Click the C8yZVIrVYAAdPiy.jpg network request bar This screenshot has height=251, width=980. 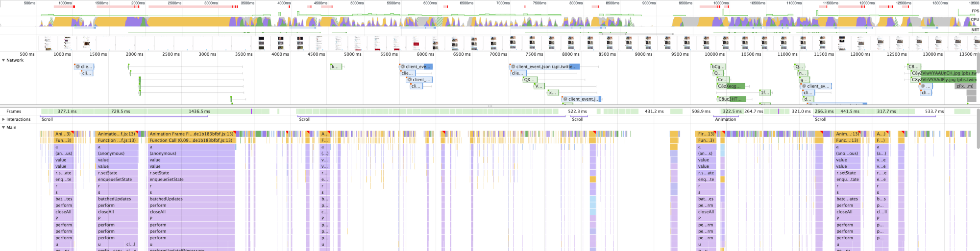click(x=943, y=80)
